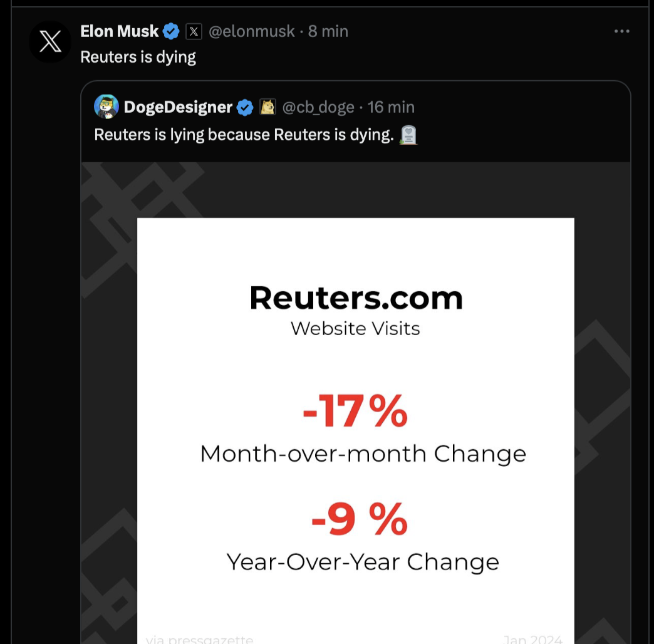Open the three-dot more options menu
The height and width of the screenshot is (644, 654).
pos(621,31)
